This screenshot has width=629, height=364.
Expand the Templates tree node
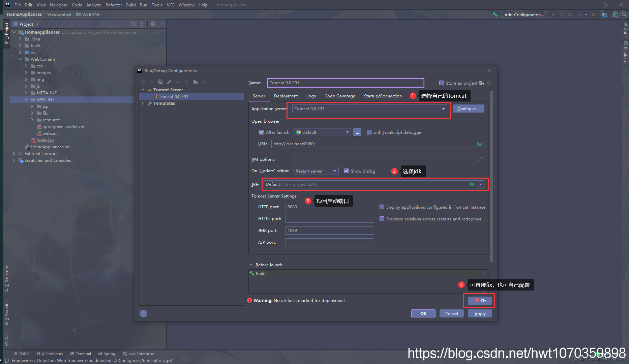(143, 103)
